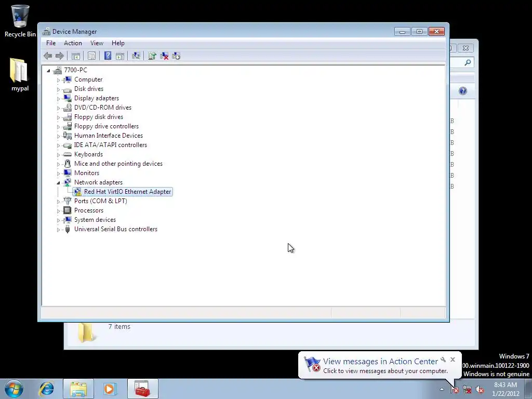Maximize the Device Manager window

pyautogui.click(x=419, y=32)
